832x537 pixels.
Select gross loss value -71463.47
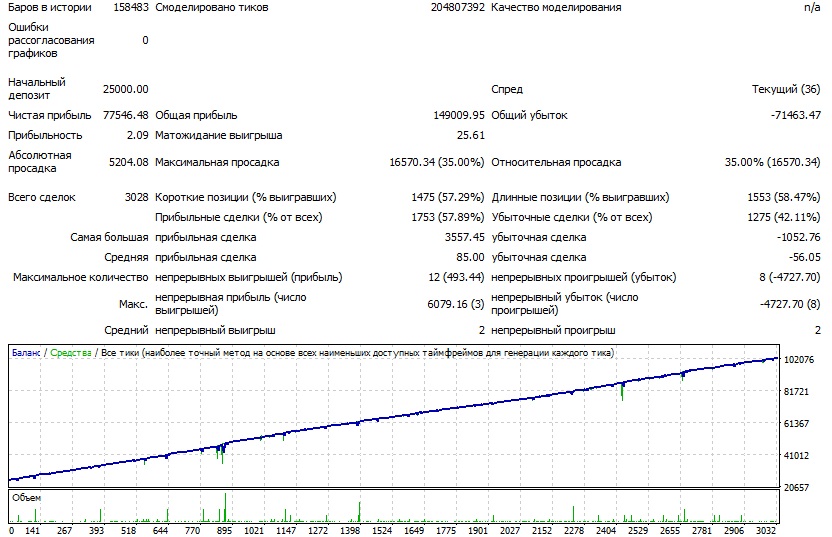[x=796, y=115]
